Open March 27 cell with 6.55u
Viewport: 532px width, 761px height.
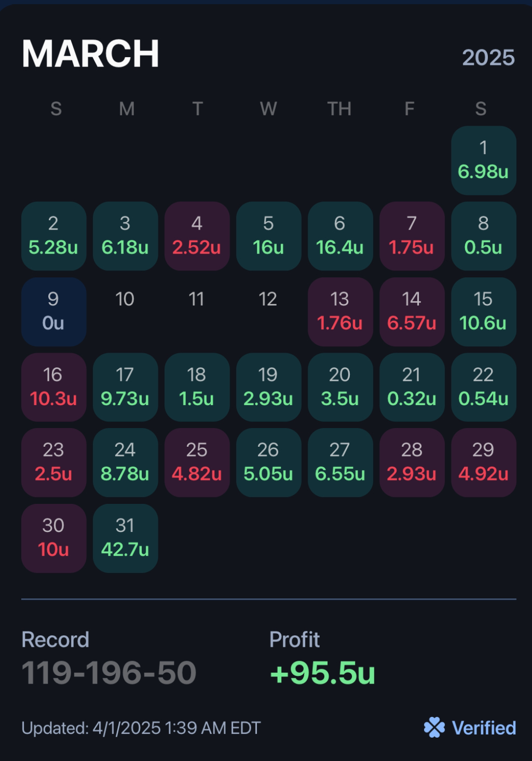click(x=340, y=463)
